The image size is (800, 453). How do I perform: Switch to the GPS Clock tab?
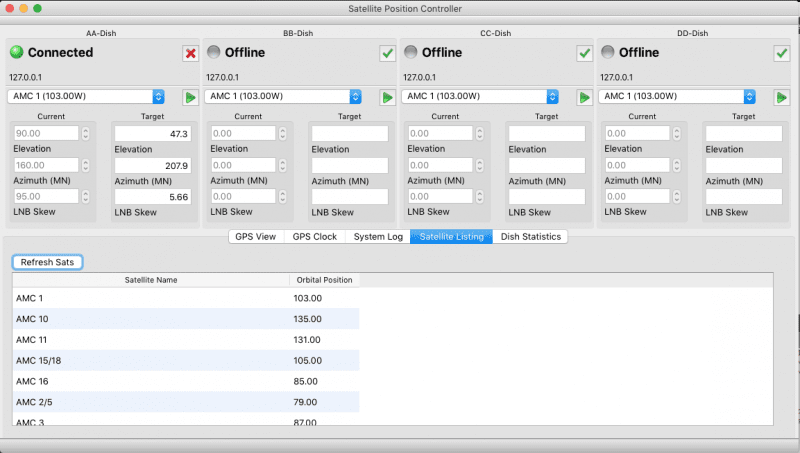315,237
